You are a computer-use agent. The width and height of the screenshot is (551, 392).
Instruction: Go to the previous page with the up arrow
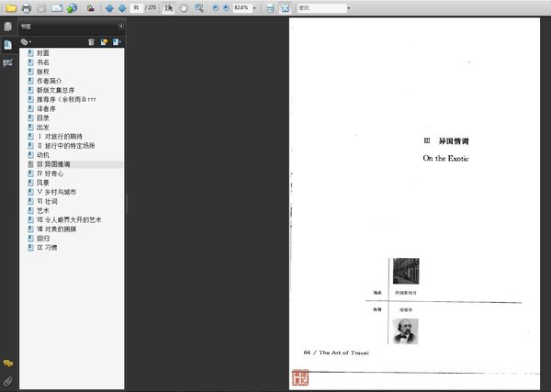109,7
